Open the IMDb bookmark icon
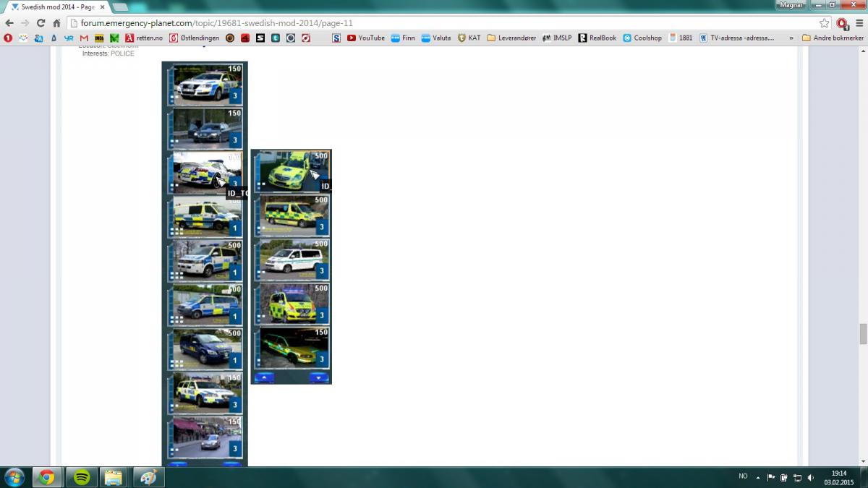Image resolution: width=868 pixels, height=488 pixels. tap(99, 38)
